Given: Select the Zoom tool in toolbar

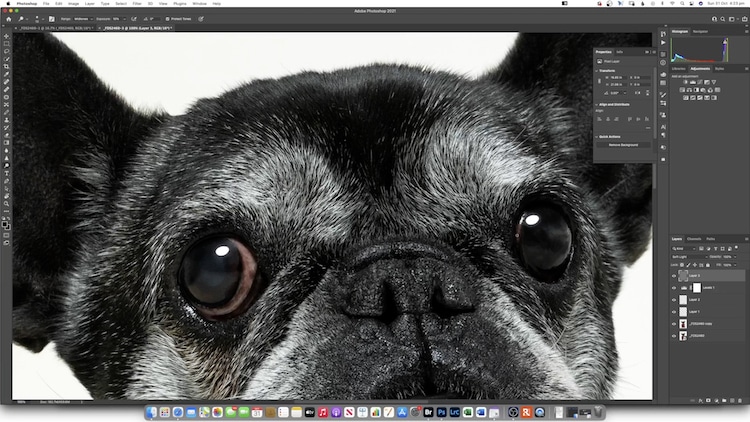Looking at the screenshot, I should (6, 204).
